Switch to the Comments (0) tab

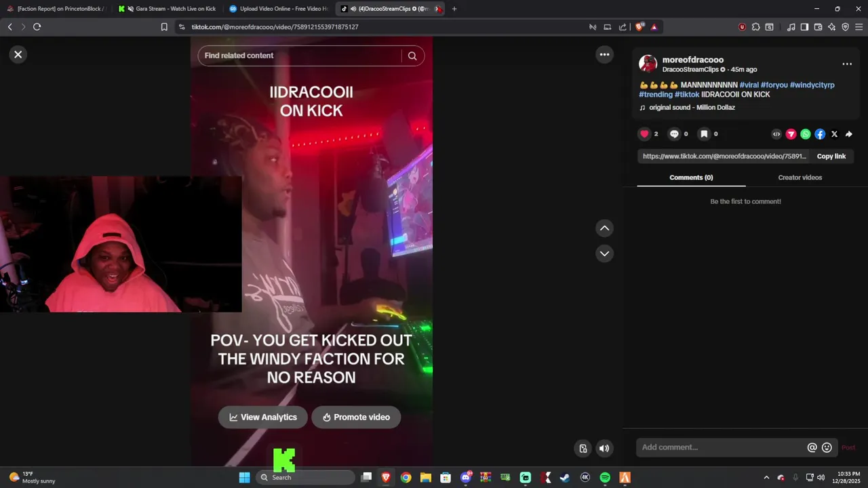[x=691, y=178]
